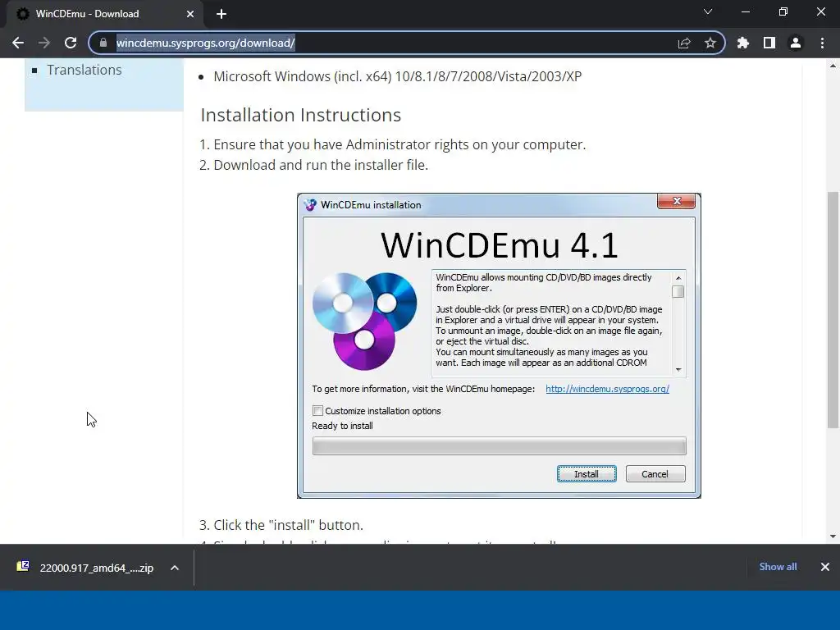The height and width of the screenshot is (630, 840).
Task: Click the page vertical scrollbar thumb
Action: (833, 309)
